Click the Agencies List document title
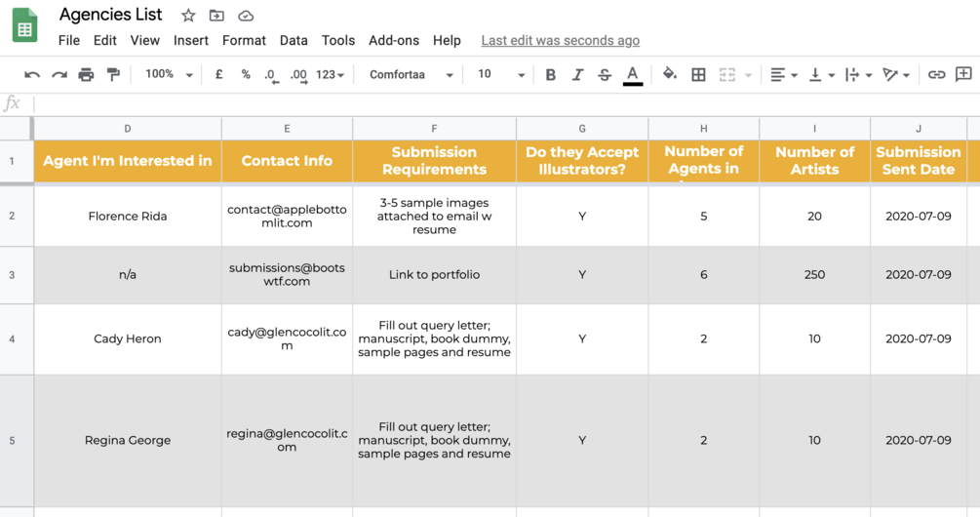 pos(110,15)
